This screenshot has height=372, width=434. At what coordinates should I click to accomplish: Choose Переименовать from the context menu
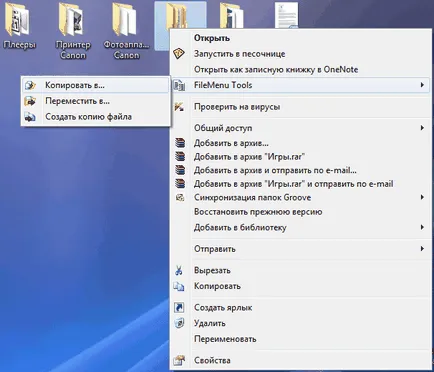tap(300, 339)
